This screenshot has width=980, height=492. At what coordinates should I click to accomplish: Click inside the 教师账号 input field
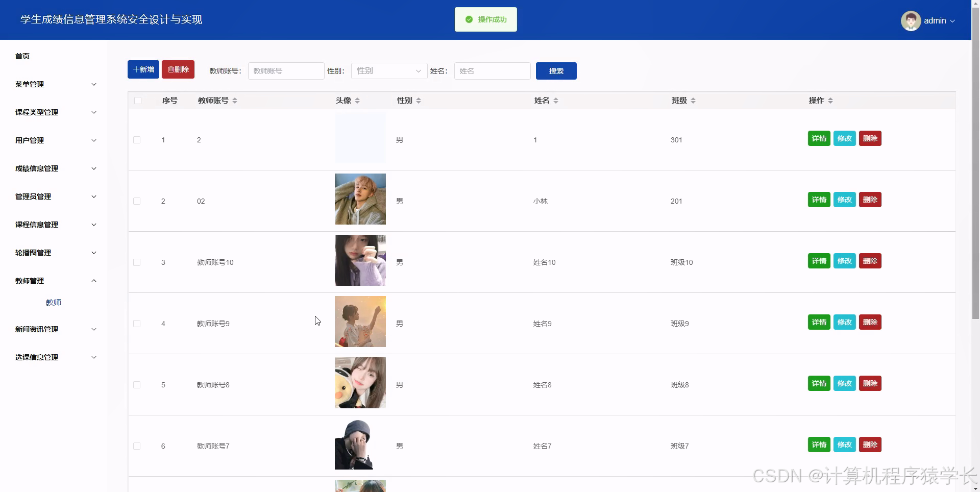286,71
